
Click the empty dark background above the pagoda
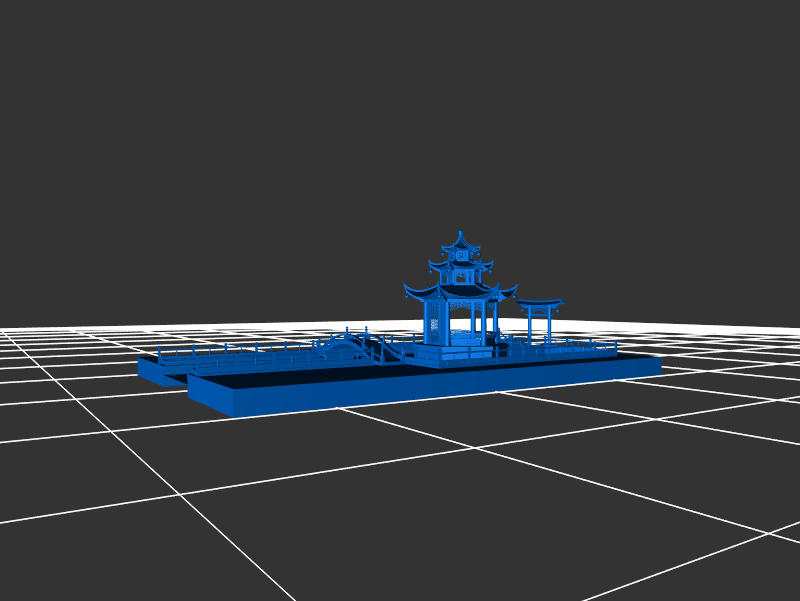coord(460,120)
